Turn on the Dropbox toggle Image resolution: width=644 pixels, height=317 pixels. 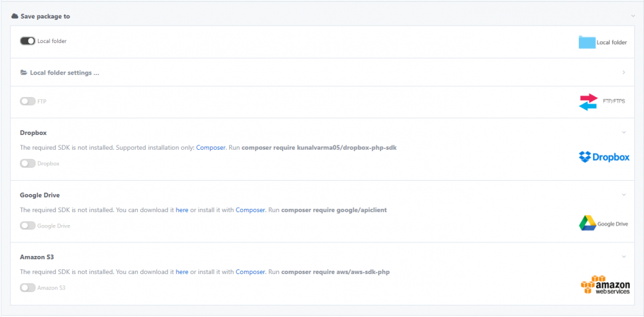point(28,164)
